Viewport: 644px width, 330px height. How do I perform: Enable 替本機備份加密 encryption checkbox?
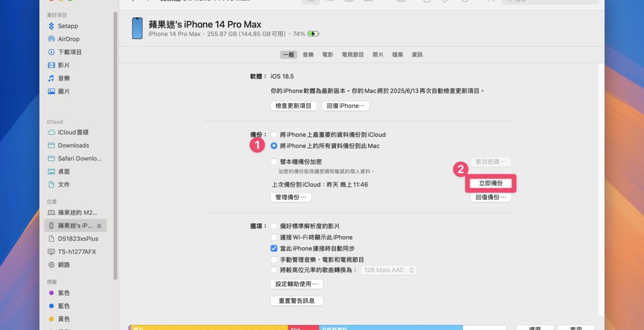tap(274, 162)
